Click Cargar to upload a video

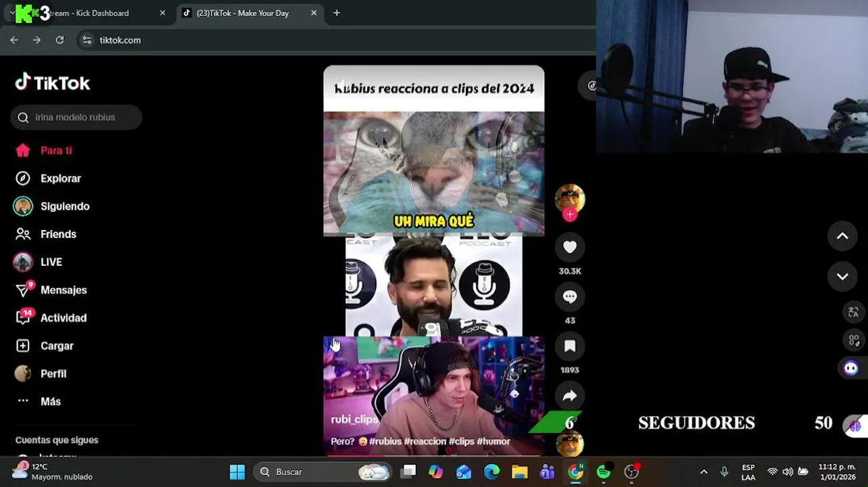click(45, 346)
